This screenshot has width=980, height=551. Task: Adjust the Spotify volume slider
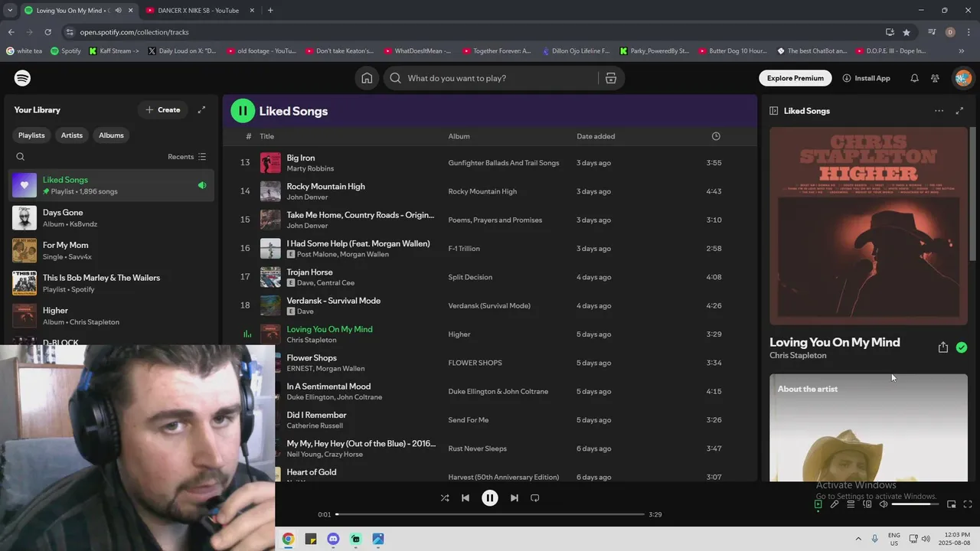[915, 504]
